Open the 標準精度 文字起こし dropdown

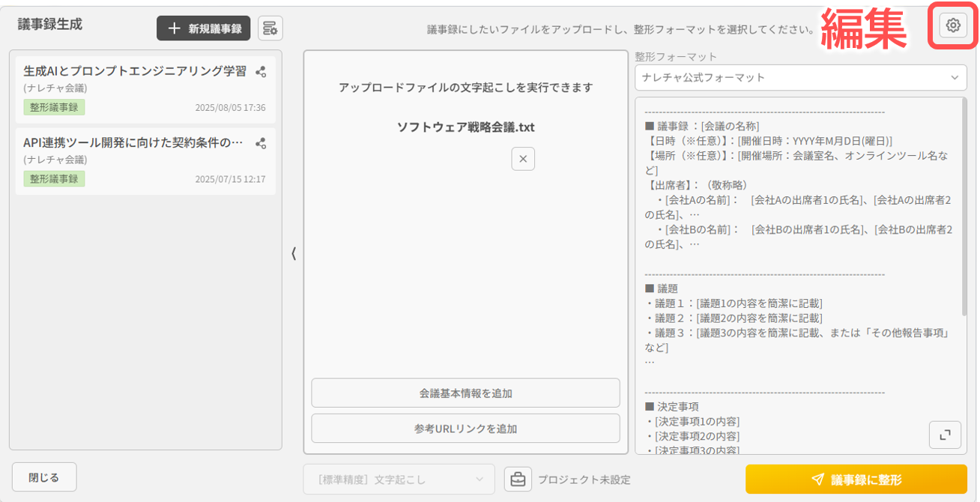click(399, 479)
